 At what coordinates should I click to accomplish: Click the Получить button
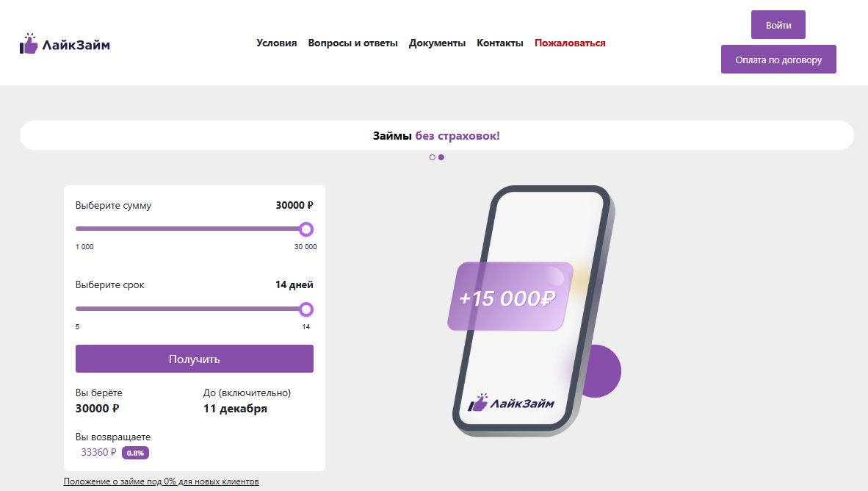(x=195, y=359)
